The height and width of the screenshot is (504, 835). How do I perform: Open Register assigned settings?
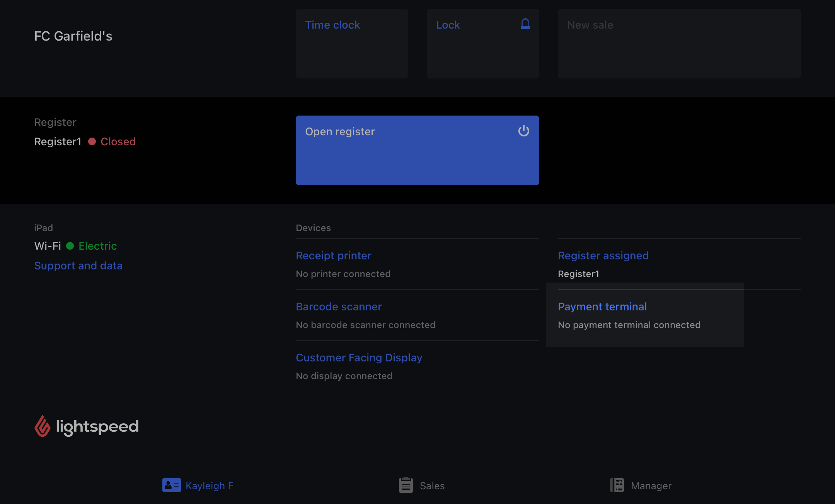[603, 255]
